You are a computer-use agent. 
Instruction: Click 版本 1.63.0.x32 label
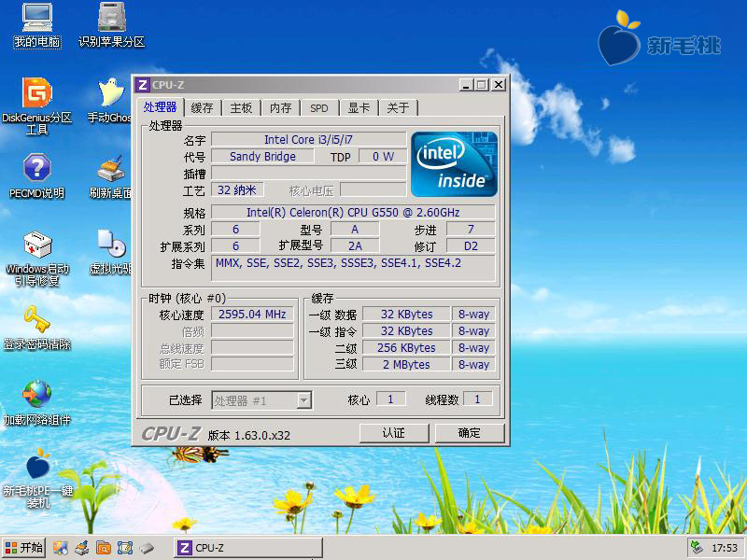click(249, 435)
